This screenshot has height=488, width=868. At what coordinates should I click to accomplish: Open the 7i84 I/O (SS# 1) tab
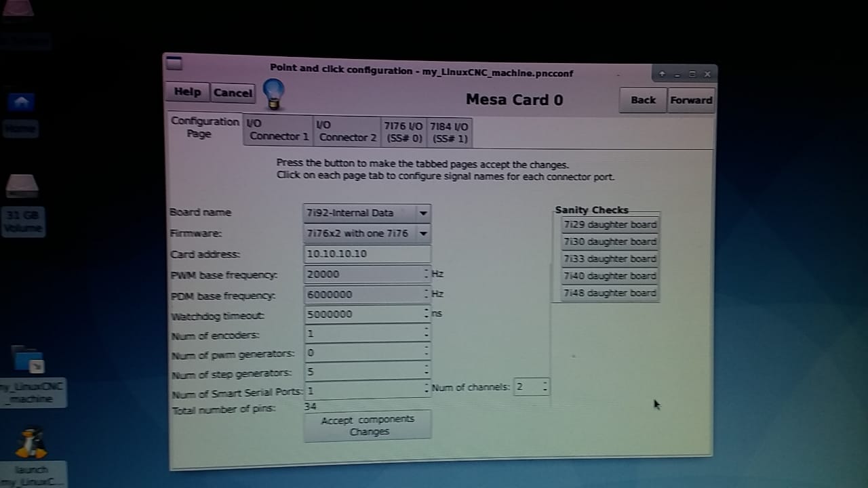point(449,133)
